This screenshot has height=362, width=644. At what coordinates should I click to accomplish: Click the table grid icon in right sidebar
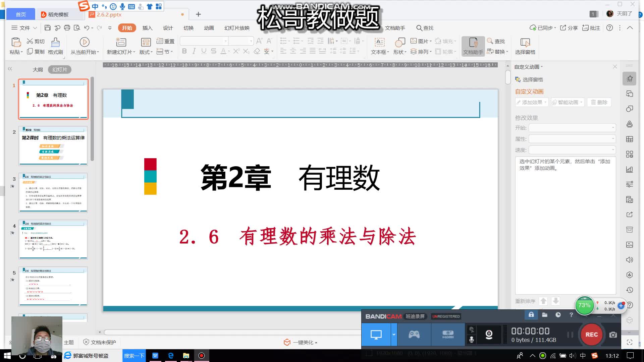[x=630, y=139]
